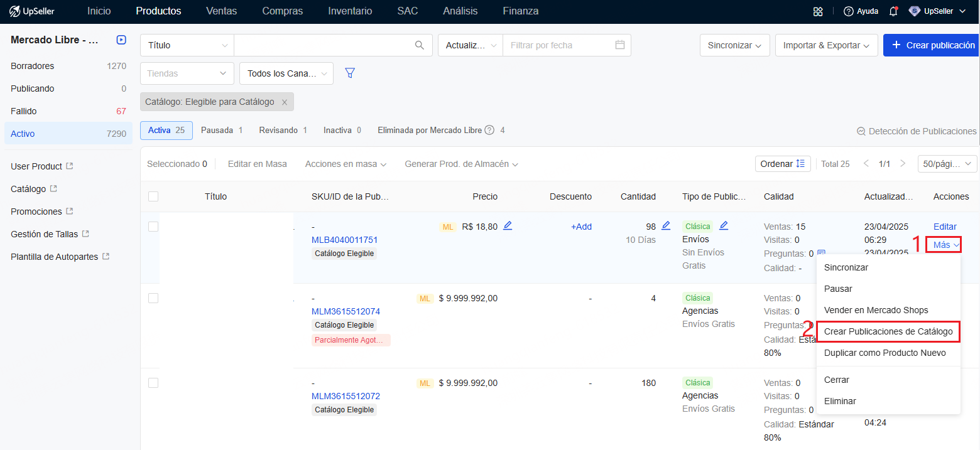Open Borradores in the sidebar
Viewport: 980px width, 450px height.
(x=68, y=66)
